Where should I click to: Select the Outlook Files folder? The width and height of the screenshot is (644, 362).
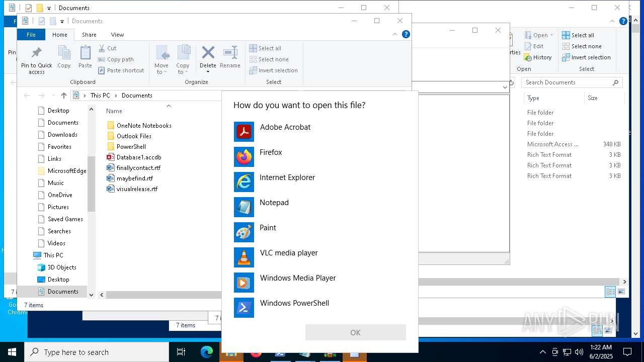click(129, 136)
